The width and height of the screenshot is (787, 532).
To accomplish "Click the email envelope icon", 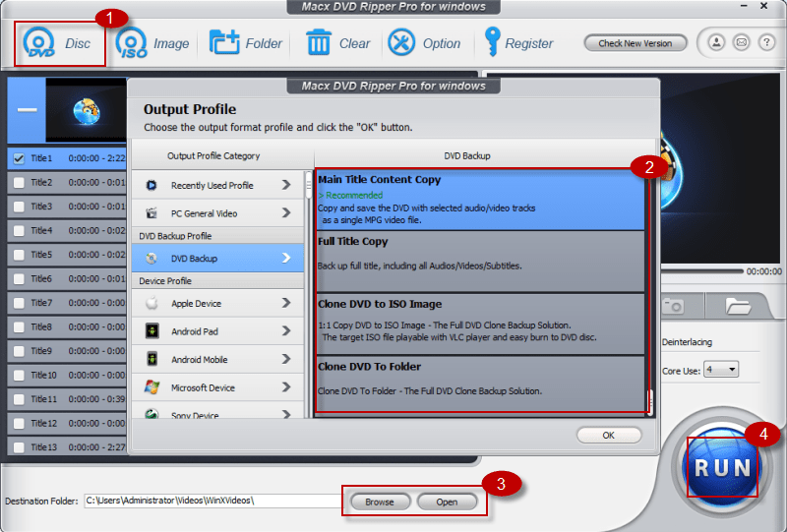I will pyautogui.click(x=742, y=42).
